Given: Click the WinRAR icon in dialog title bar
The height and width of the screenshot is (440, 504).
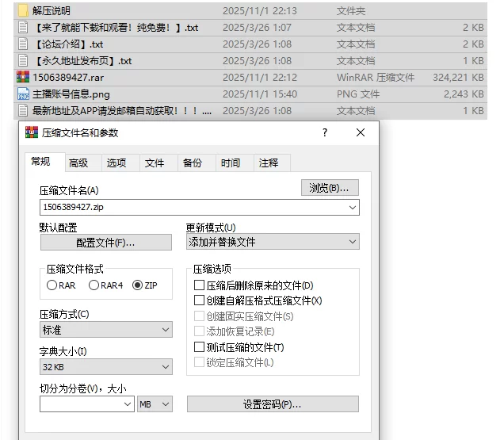Looking at the screenshot, I should tap(32, 133).
